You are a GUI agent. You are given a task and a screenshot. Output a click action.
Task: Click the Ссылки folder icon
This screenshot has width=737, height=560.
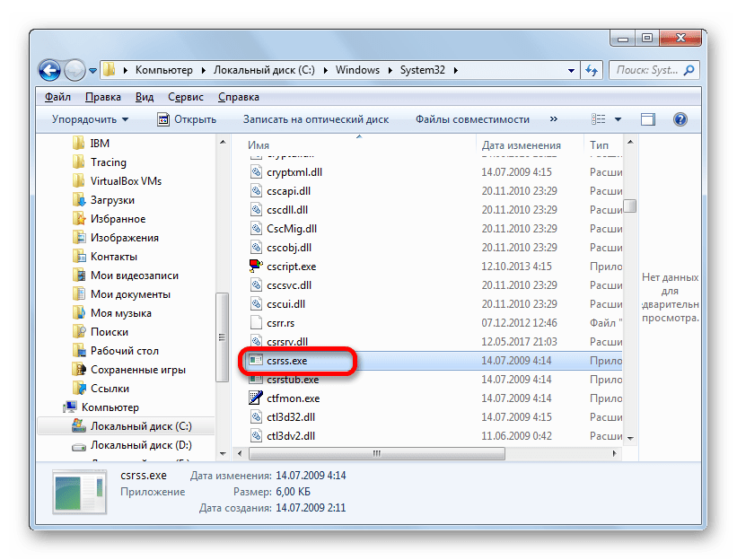click(79, 388)
